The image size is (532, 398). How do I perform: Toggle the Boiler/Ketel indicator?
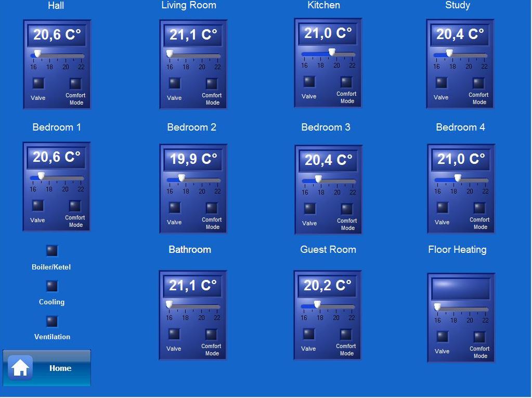[52, 251]
